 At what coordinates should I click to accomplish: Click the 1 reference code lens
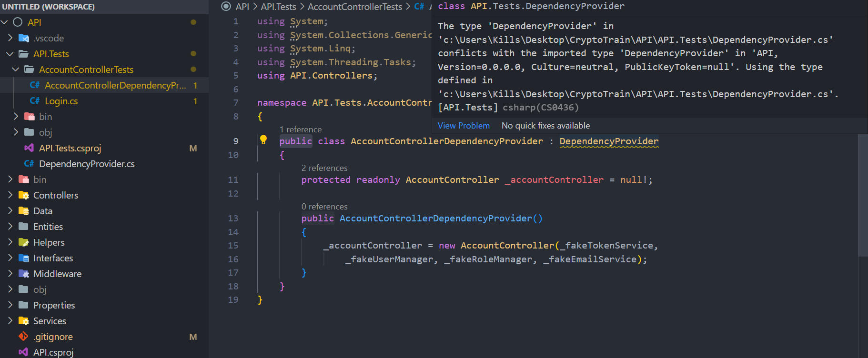click(x=301, y=129)
